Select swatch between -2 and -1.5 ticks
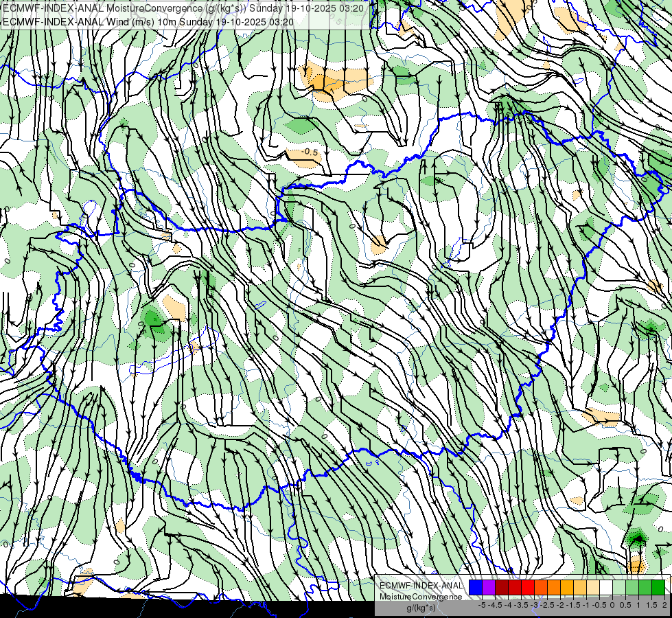This screenshot has height=618, width=672. pyautogui.click(x=567, y=587)
